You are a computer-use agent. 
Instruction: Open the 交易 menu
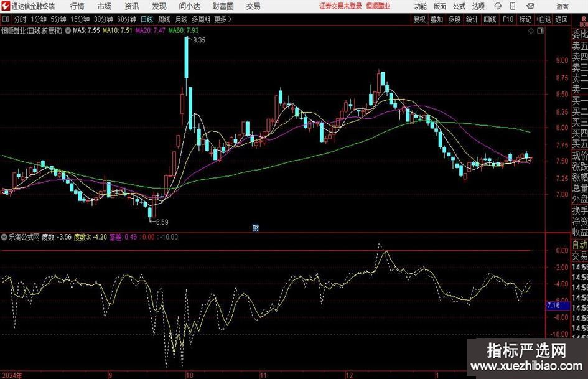(253, 6)
